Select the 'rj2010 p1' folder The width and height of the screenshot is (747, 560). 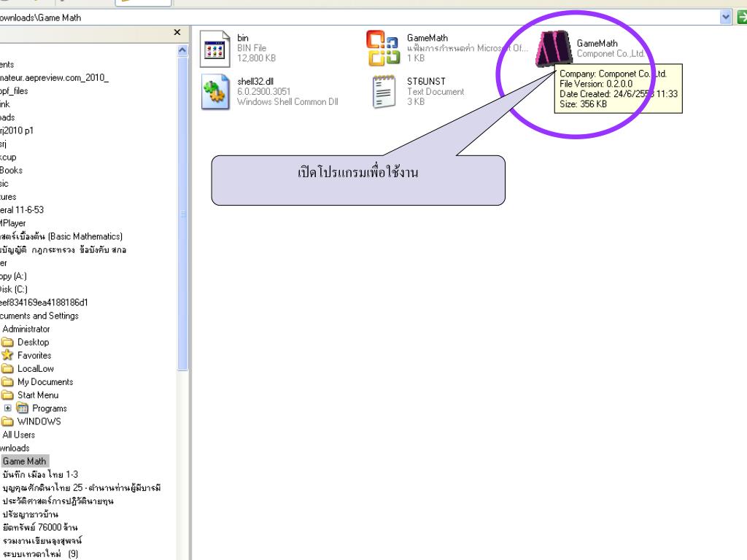[x=17, y=131]
